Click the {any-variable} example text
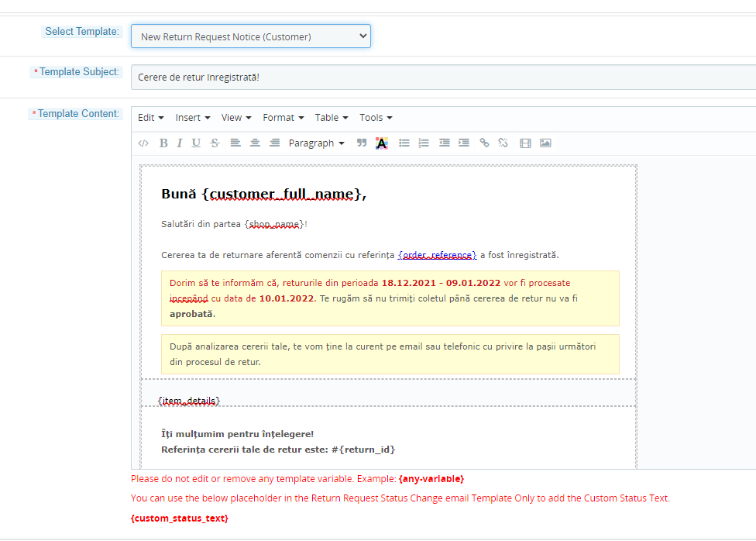This screenshot has height=541, width=756. point(431,479)
